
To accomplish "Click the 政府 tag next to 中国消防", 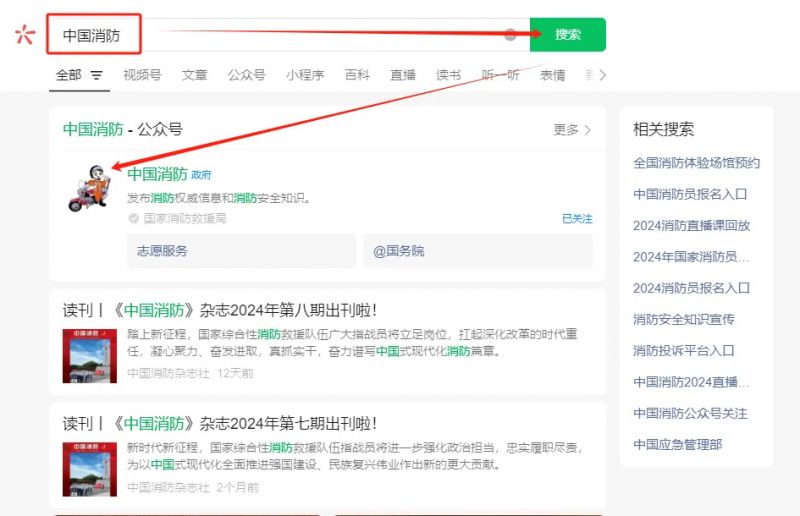I will coord(201,175).
